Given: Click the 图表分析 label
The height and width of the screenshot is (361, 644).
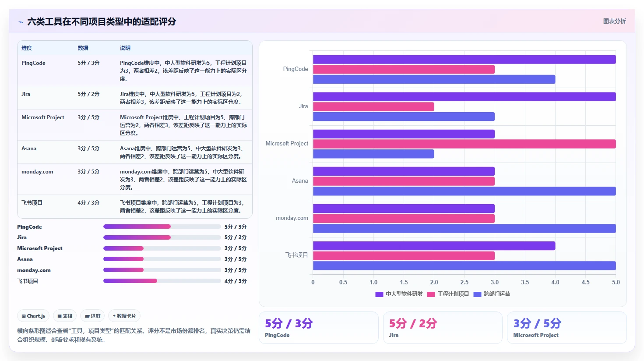Looking at the screenshot, I should (614, 21).
